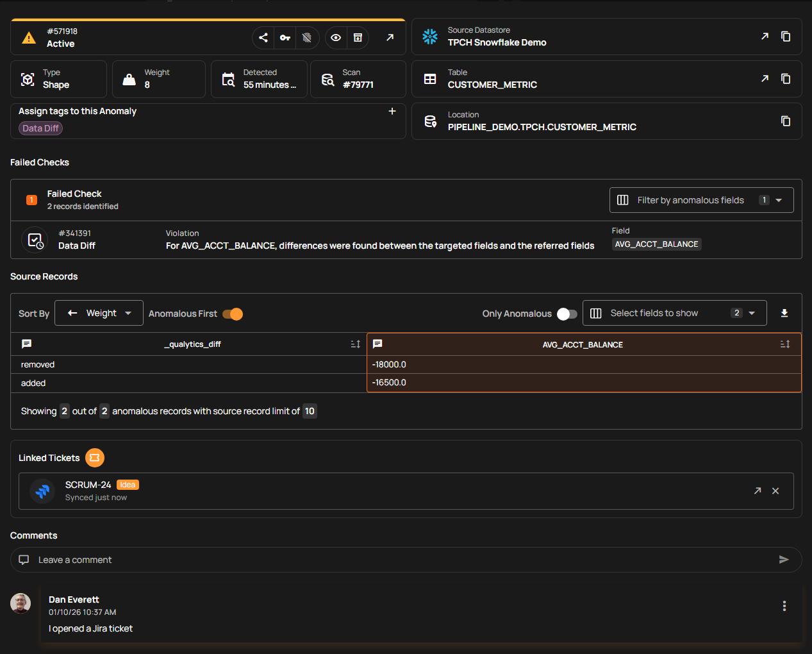This screenshot has width=812, height=654.
Task: Enable the Only Anomalous toggle
Action: 566,314
